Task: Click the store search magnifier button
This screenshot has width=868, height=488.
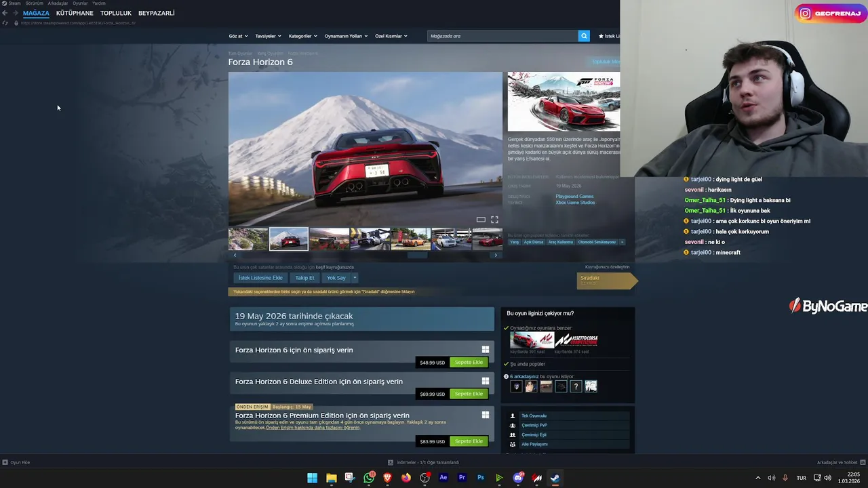Action: click(584, 36)
